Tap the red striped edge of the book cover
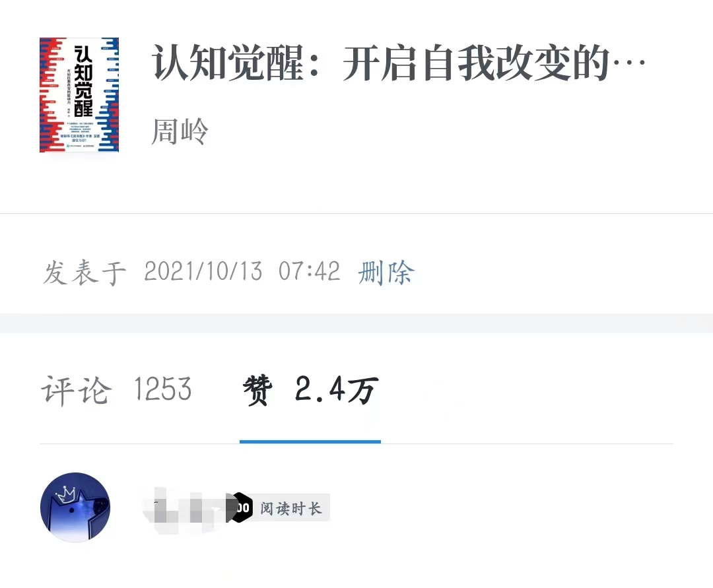This screenshot has height=588, width=713. click(49, 95)
